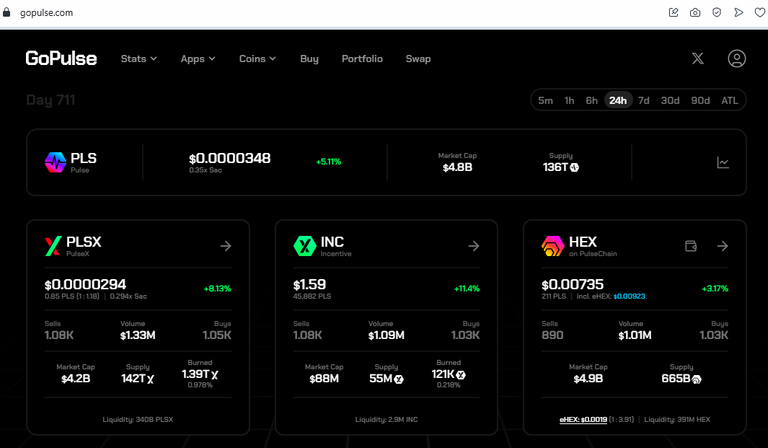Open the X (Twitter) icon link

tap(697, 59)
